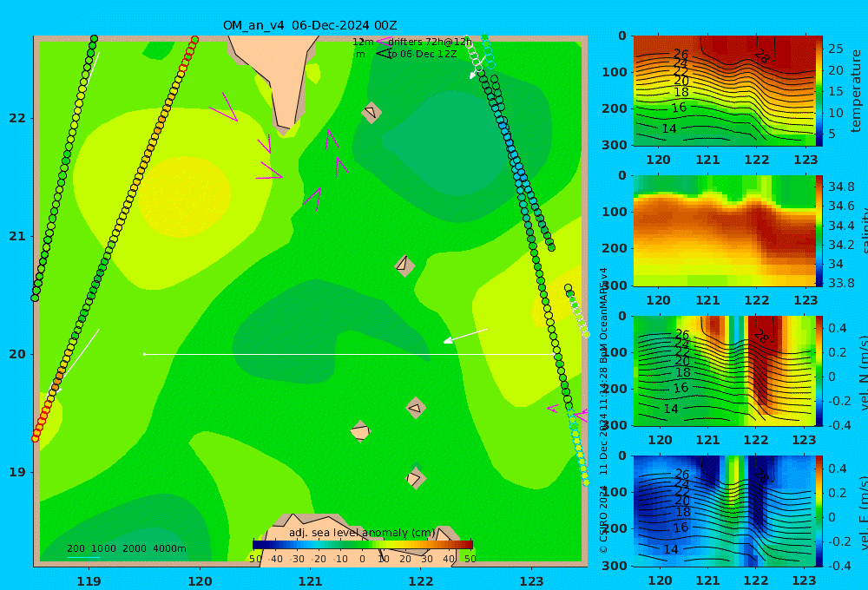Screen dimensions: 868x590
Task: Click the island marker at 19°N
Action: [415, 478]
